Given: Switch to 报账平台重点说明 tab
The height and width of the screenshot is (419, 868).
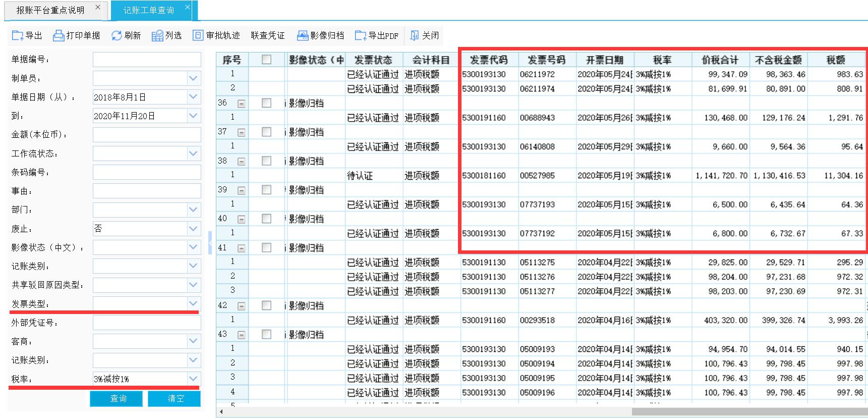Looking at the screenshot, I should click(50, 10).
